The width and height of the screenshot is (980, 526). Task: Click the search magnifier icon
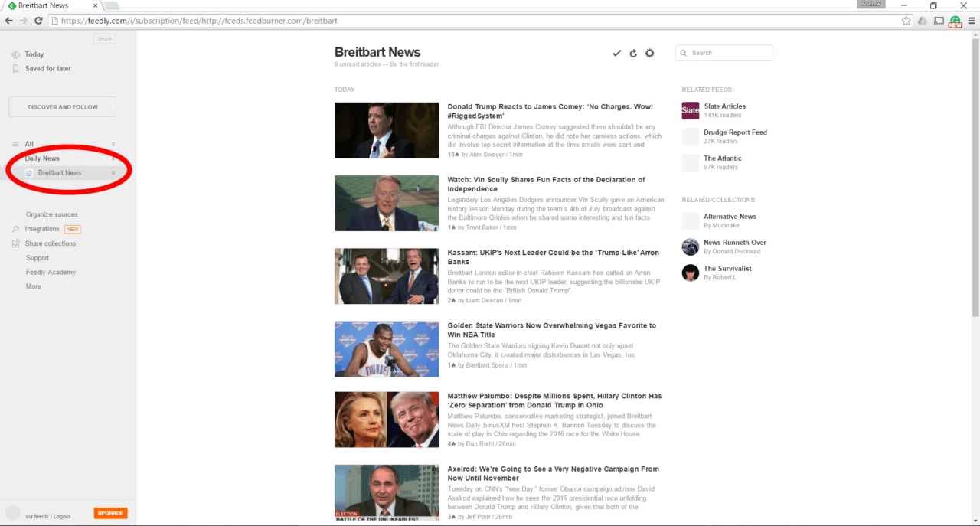click(x=684, y=53)
